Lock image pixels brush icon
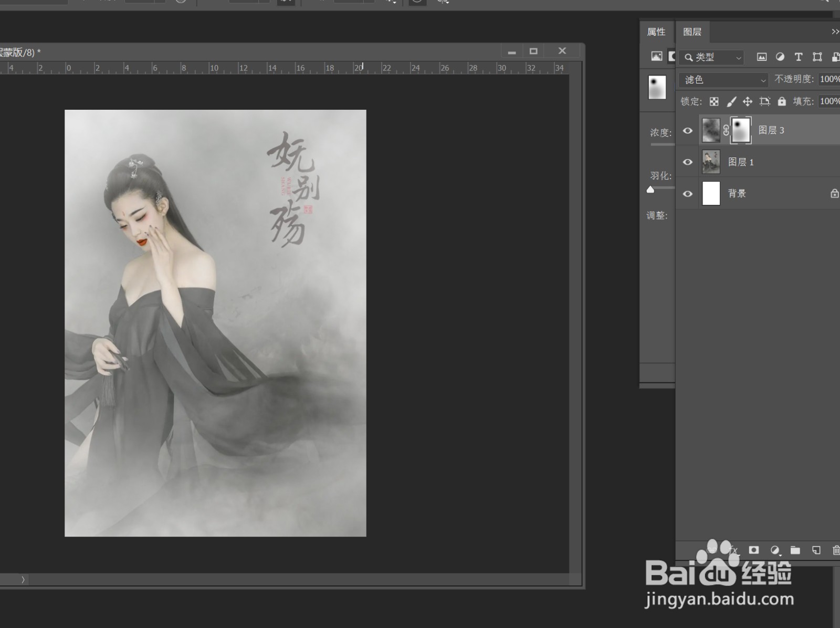The width and height of the screenshot is (840, 628). (x=731, y=101)
